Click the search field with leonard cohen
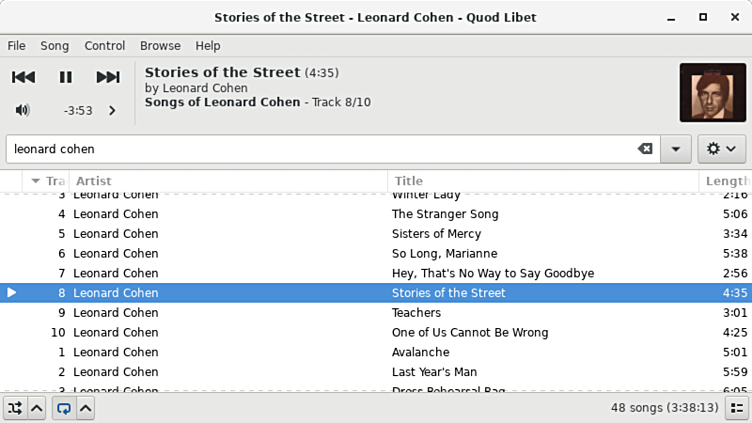The width and height of the screenshot is (752, 423). [x=320, y=149]
